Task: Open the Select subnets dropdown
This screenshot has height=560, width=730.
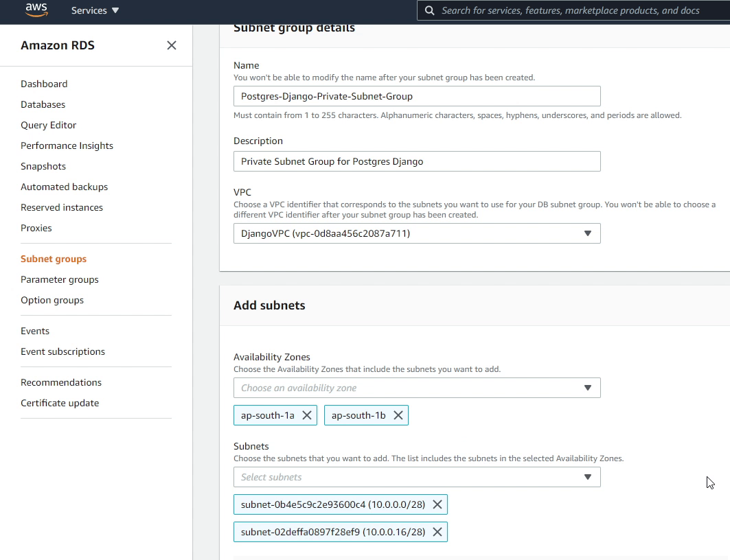Action: [x=416, y=477]
